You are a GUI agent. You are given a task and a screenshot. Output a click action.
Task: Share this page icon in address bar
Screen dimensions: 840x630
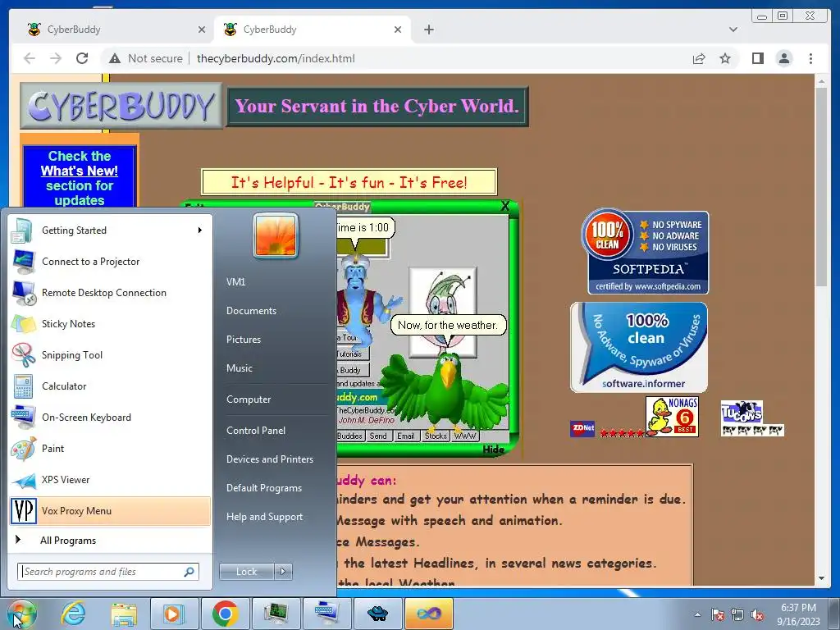point(699,58)
